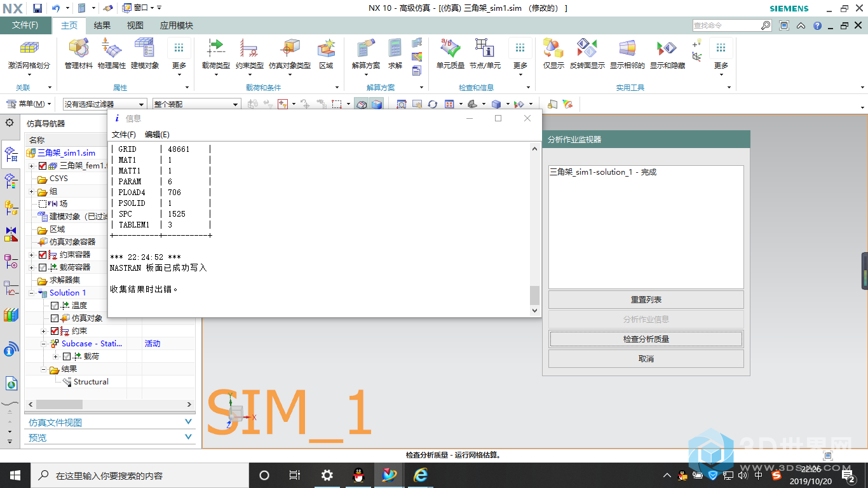Viewport: 868px width, 488px height.
Task: Click the 建模对象 ribbon icon
Action: pyautogui.click(x=144, y=48)
